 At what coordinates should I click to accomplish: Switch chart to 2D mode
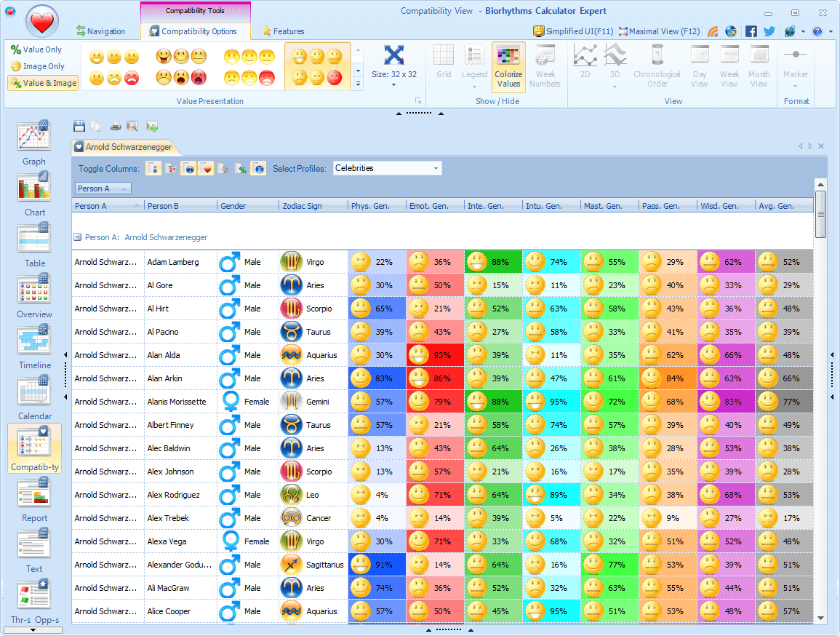tap(585, 62)
